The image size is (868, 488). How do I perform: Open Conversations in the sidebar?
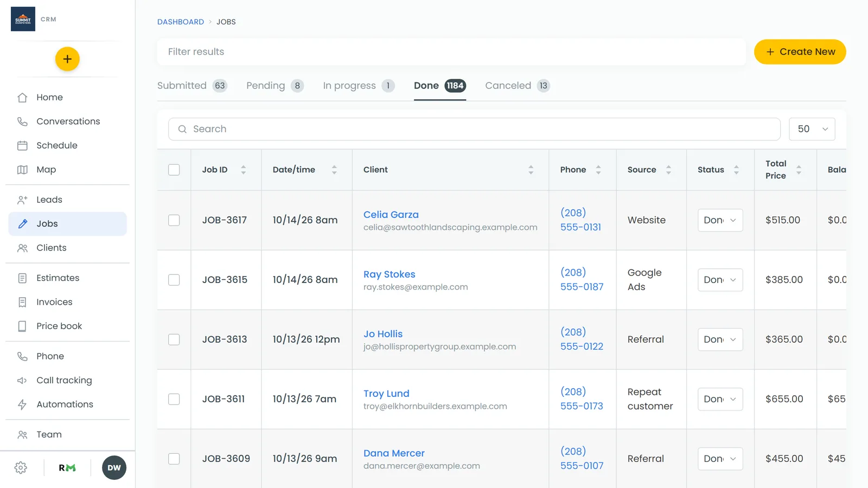point(67,121)
